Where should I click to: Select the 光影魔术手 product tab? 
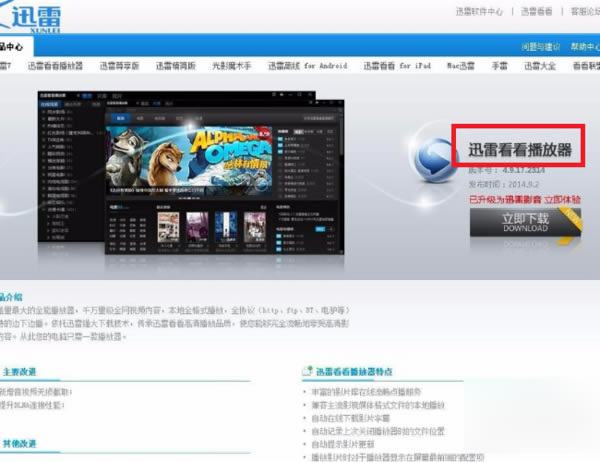tap(232, 66)
